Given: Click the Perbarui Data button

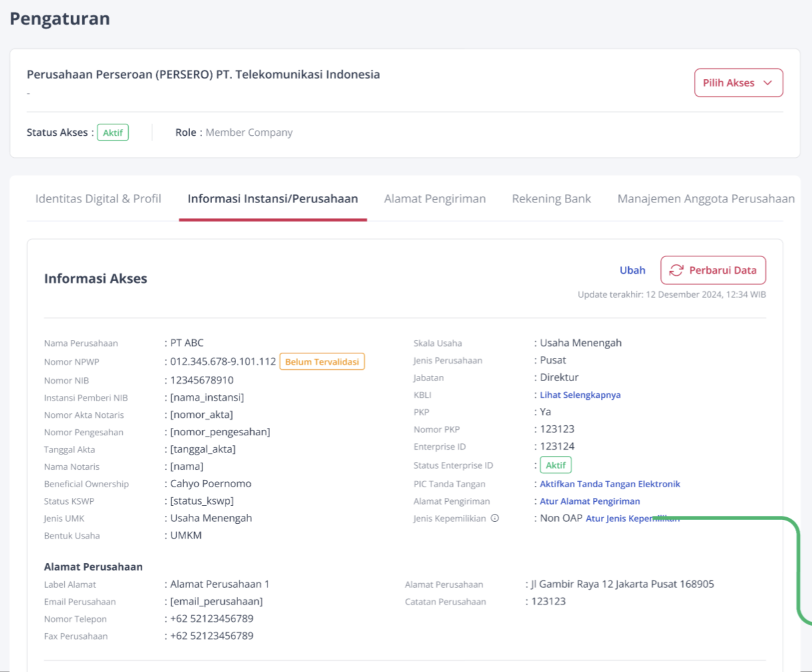Looking at the screenshot, I should tap(713, 270).
